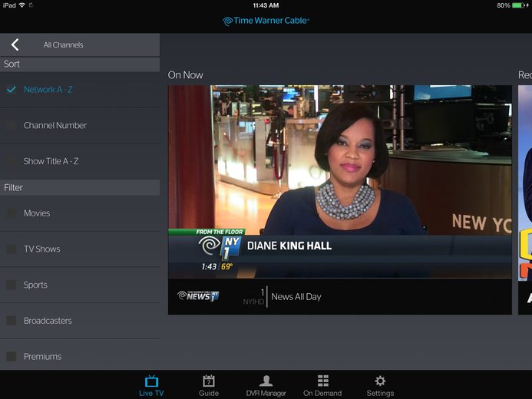532x399 pixels.
Task: Tap the On Now section heading
Action: coord(185,75)
